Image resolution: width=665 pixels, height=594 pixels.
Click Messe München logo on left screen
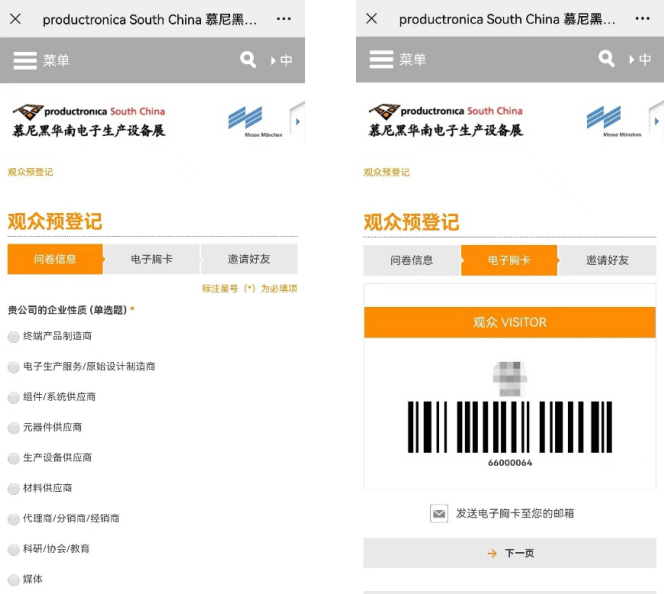click(x=254, y=122)
